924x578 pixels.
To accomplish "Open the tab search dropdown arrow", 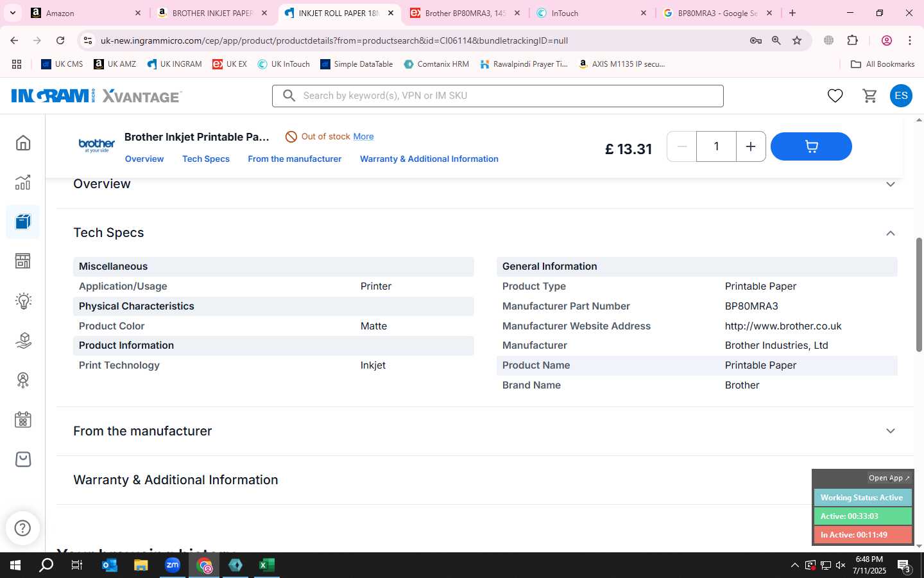I will click(12, 13).
